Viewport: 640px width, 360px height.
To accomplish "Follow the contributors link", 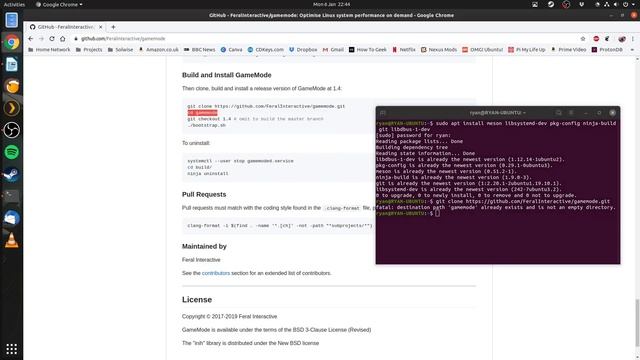I will tap(216, 273).
